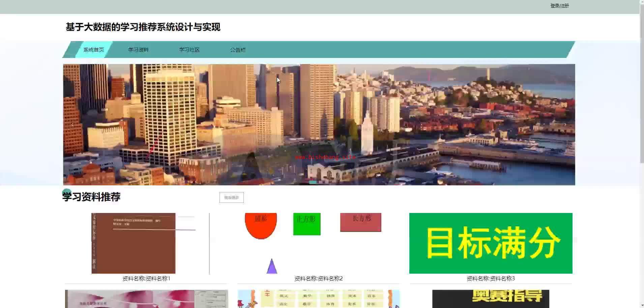
Task: Click the carousel next arrow
Action: (565, 125)
